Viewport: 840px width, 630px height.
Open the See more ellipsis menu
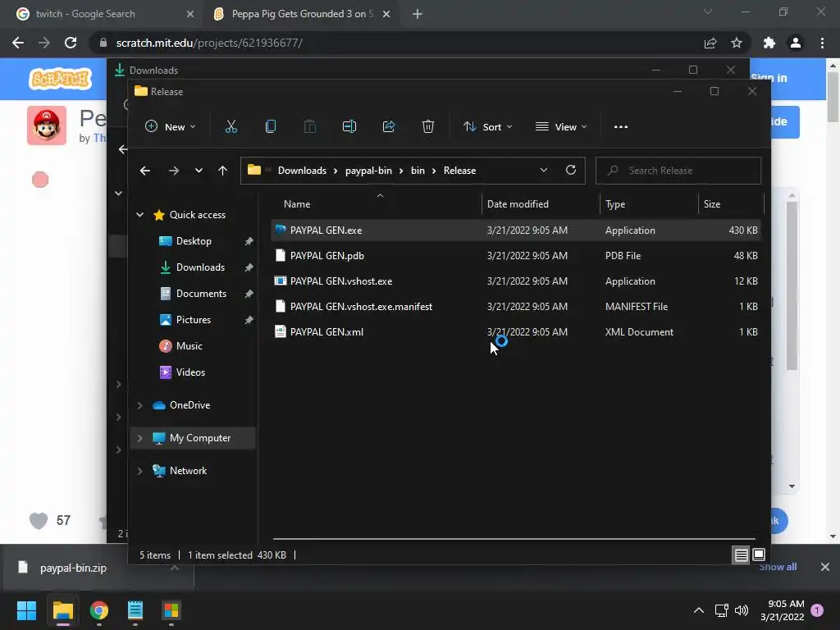(x=621, y=127)
